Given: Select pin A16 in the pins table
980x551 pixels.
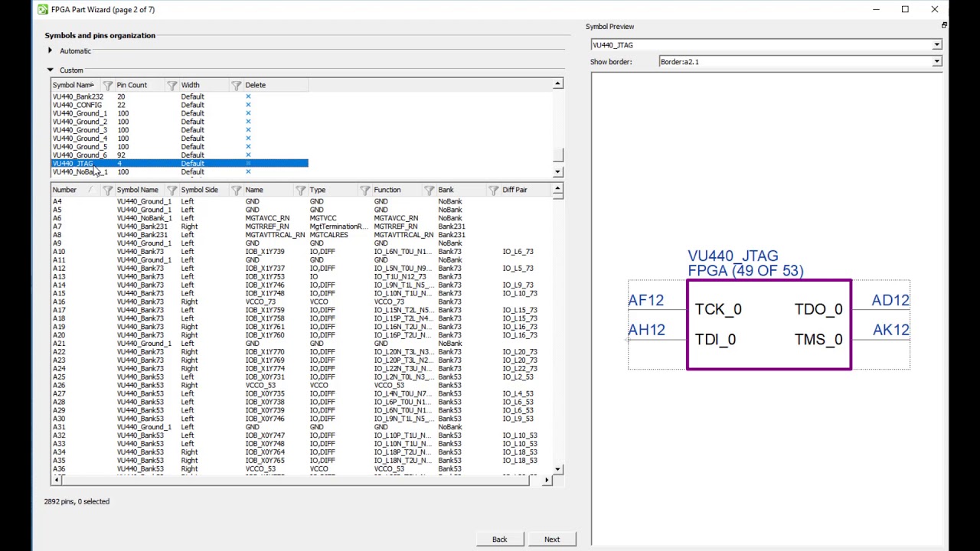Looking at the screenshot, I should pos(59,302).
